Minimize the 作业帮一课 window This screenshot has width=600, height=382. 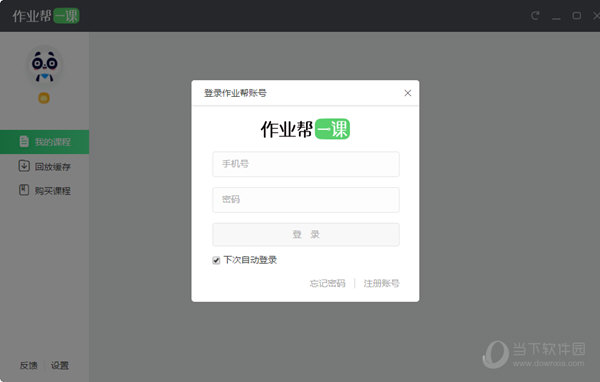coord(556,18)
